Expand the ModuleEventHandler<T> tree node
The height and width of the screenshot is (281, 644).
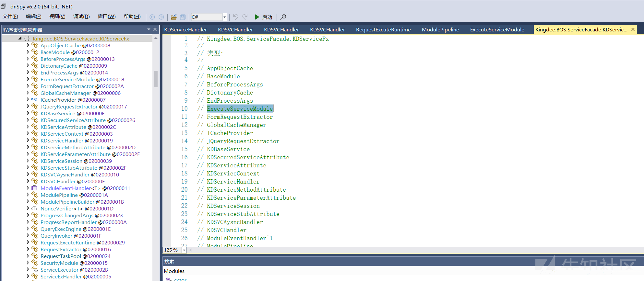coord(28,188)
